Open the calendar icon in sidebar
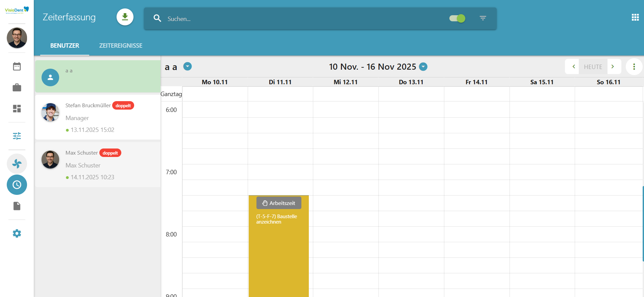The width and height of the screenshot is (644, 297). click(17, 66)
